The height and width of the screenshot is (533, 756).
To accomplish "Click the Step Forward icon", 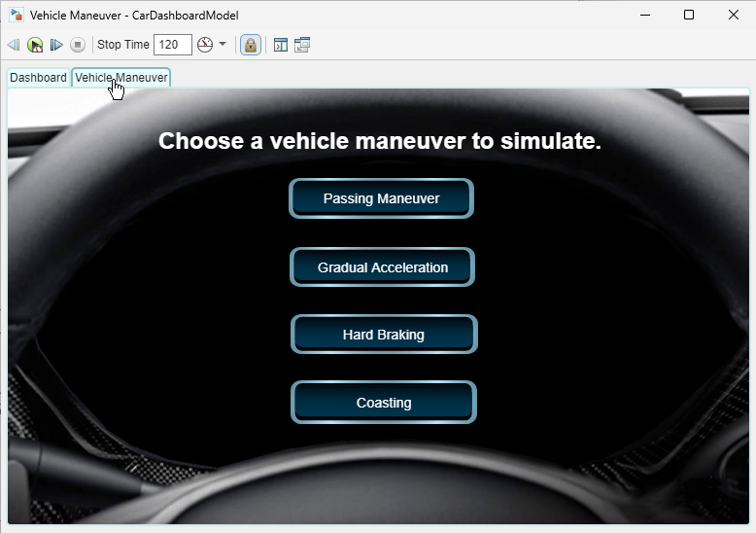I will (x=56, y=45).
